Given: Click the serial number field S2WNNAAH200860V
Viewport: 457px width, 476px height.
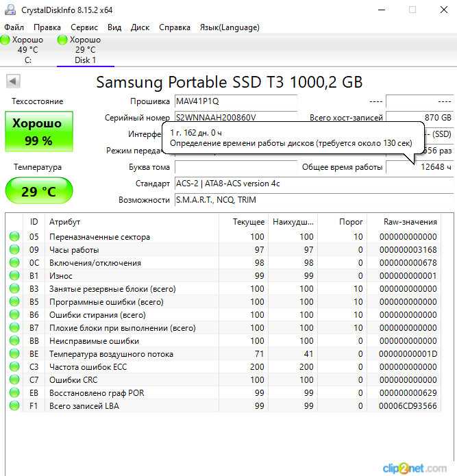Looking at the screenshot, I should (236, 117).
